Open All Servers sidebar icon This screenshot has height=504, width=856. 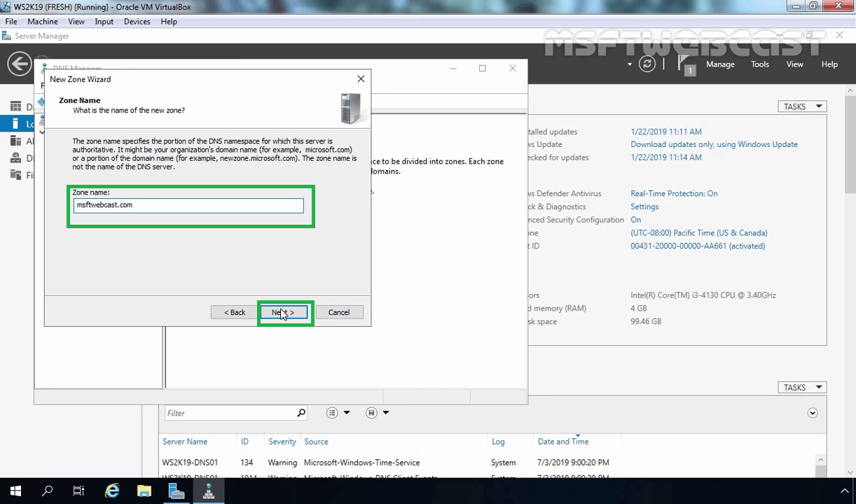15,141
